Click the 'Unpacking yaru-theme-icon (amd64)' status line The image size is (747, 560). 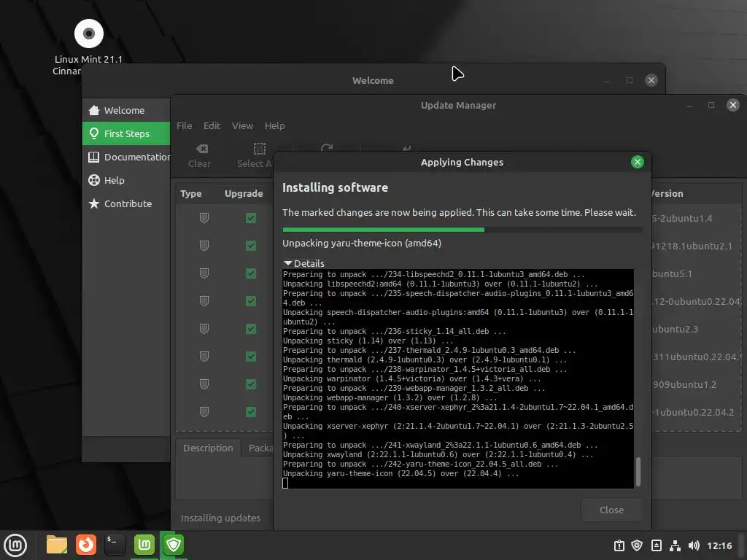(x=362, y=244)
